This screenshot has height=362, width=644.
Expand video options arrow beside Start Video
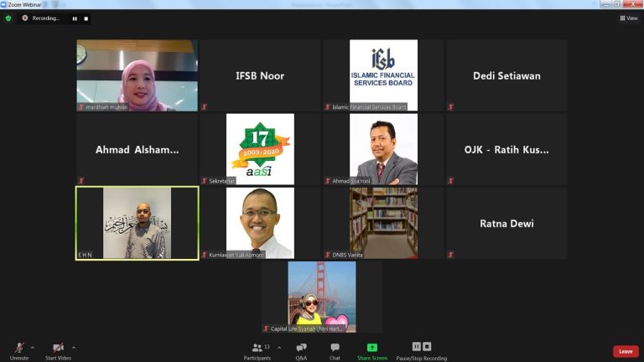pos(74,348)
